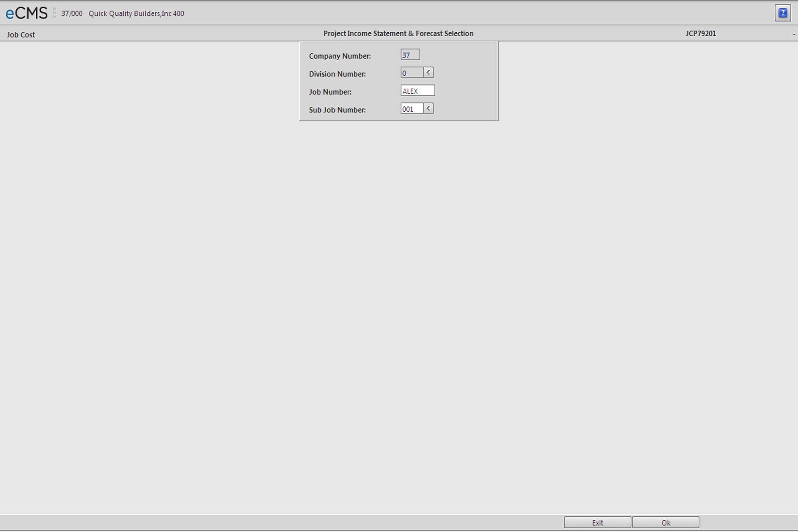Select the Job Number field containing ALEX

point(418,91)
